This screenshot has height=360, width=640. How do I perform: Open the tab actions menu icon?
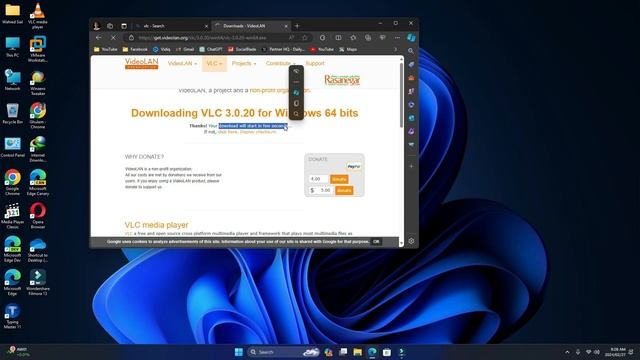124,26
